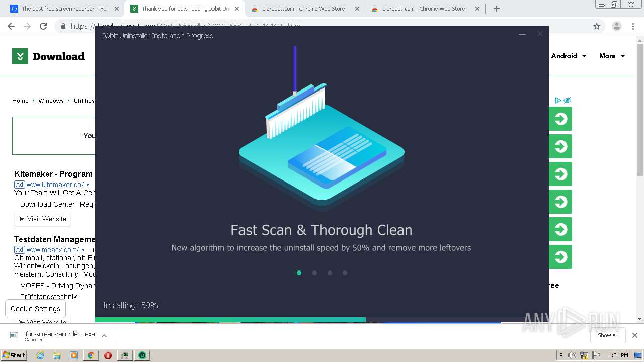Click the fifth green arrow ad button

[x=560, y=229]
